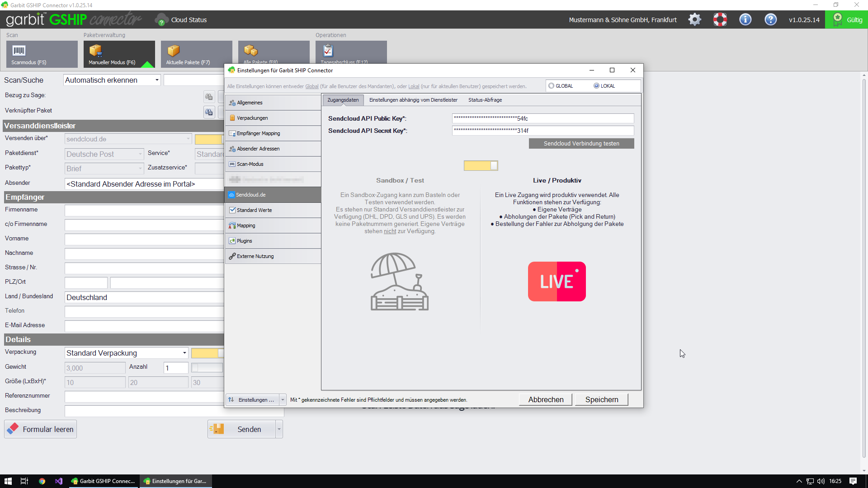Click the Sendcloud API Public Key field
The height and width of the screenshot is (488, 868).
543,118
